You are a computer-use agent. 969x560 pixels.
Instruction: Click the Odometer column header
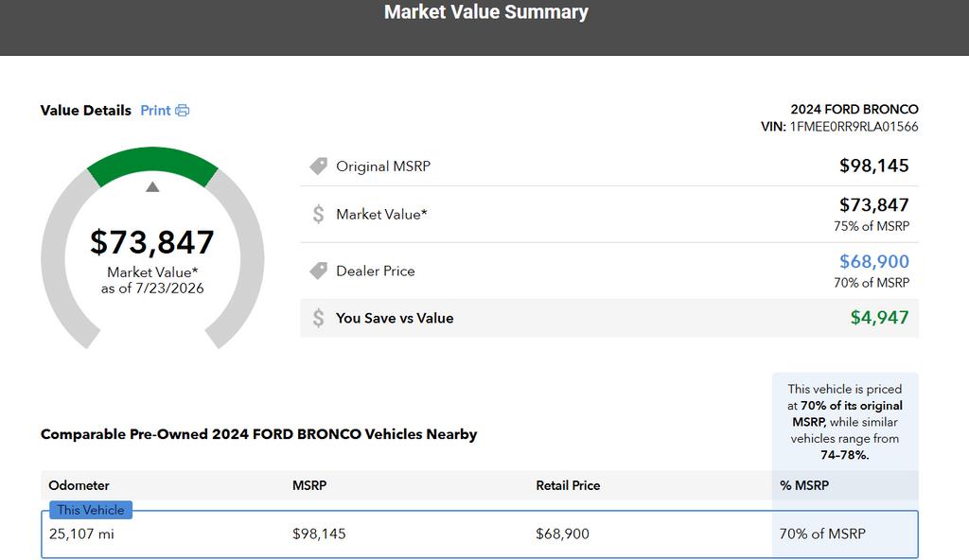[x=79, y=486]
